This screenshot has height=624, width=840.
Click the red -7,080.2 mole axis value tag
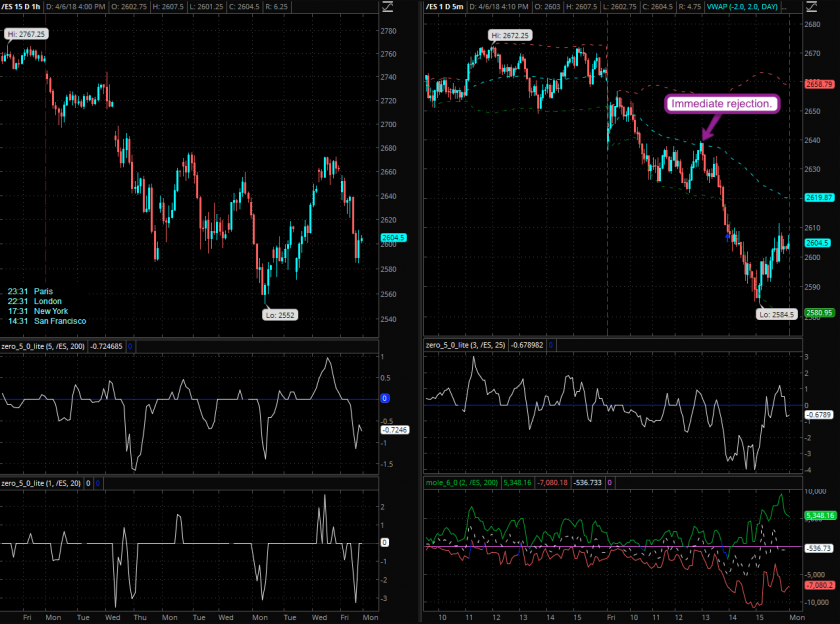click(819, 585)
